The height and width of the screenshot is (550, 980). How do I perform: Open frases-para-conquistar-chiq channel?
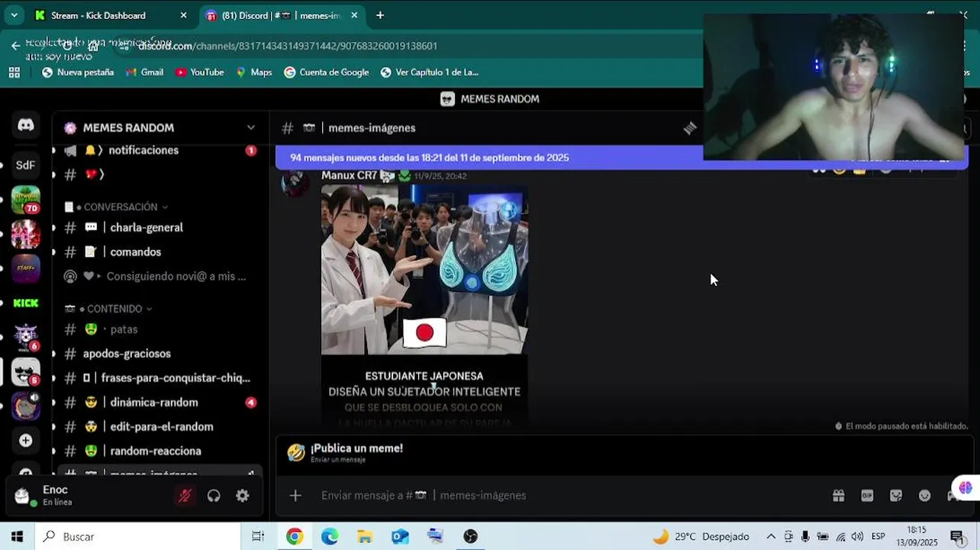(x=158, y=378)
